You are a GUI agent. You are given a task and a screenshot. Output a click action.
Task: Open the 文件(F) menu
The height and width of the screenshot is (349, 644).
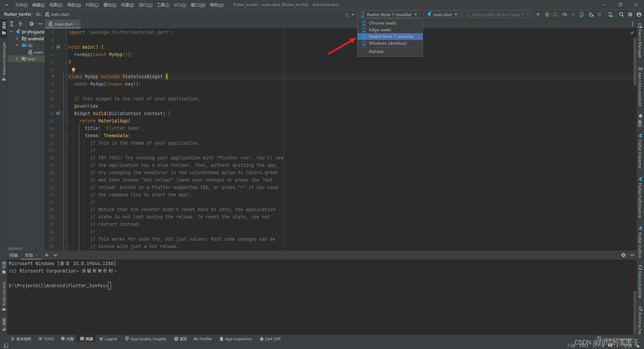pyautogui.click(x=21, y=5)
